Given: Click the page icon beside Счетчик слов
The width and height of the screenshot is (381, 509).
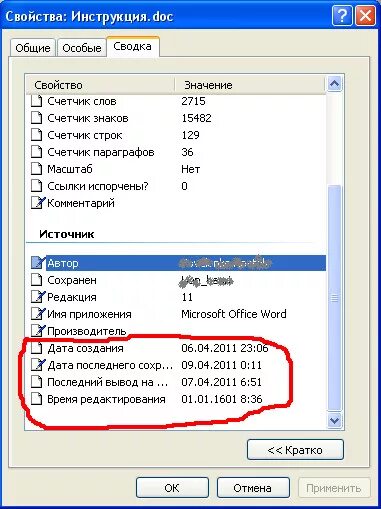Looking at the screenshot, I should 37,101.
